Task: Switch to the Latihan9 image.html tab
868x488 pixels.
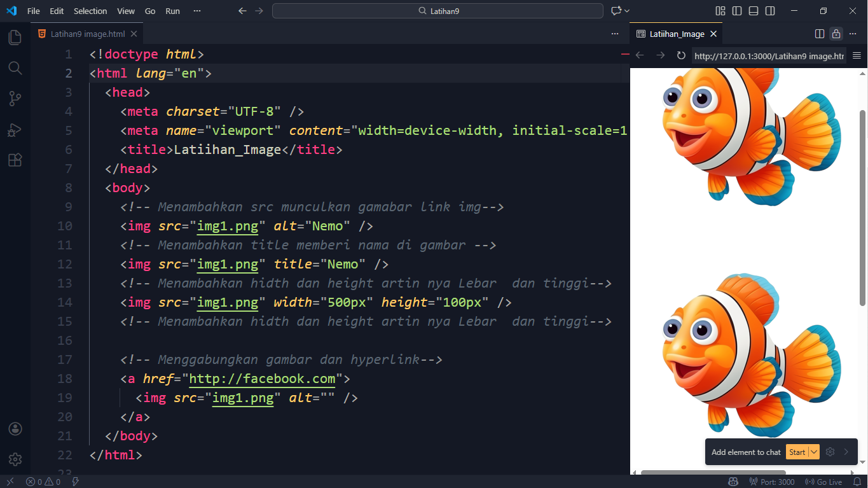Action: (87, 34)
